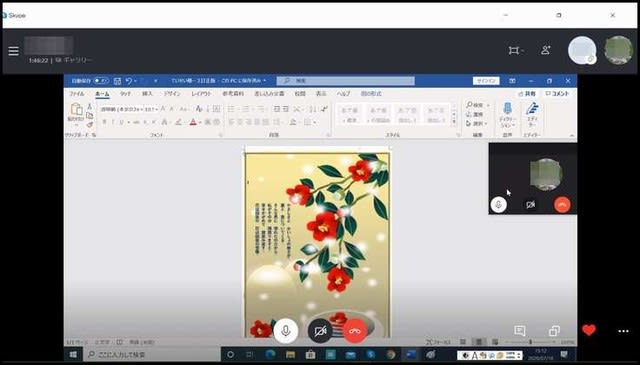The height and width of the screenshot is (365, 640).
Task: Open the Font dialog launcher
Action: pyautogui.click(x=221, y=135)
